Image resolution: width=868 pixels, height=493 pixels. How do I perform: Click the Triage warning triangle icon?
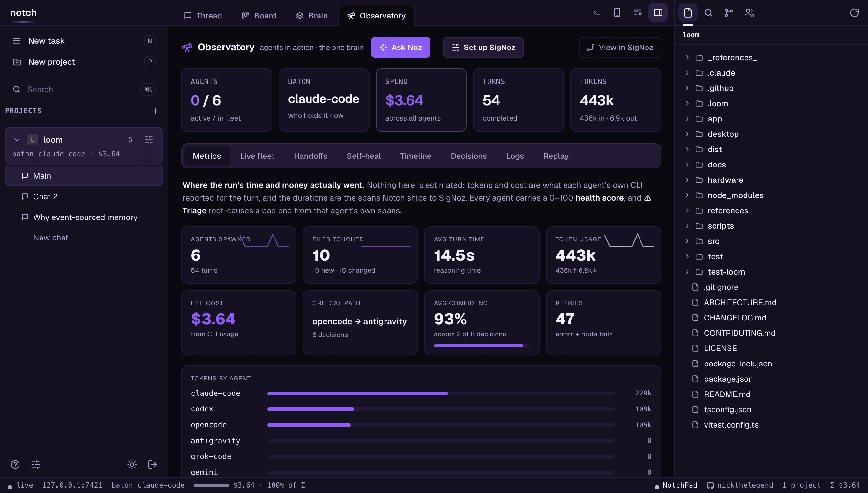[647, 198]
